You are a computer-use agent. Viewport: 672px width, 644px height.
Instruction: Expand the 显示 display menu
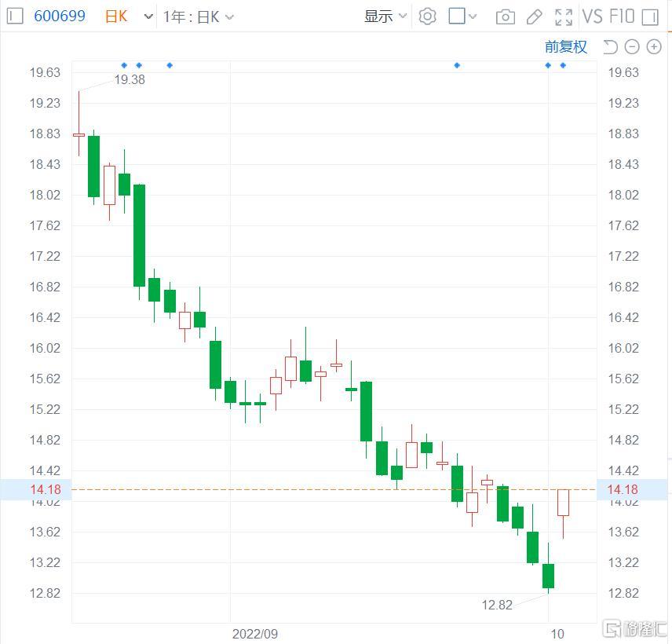(x=385, y=16)
